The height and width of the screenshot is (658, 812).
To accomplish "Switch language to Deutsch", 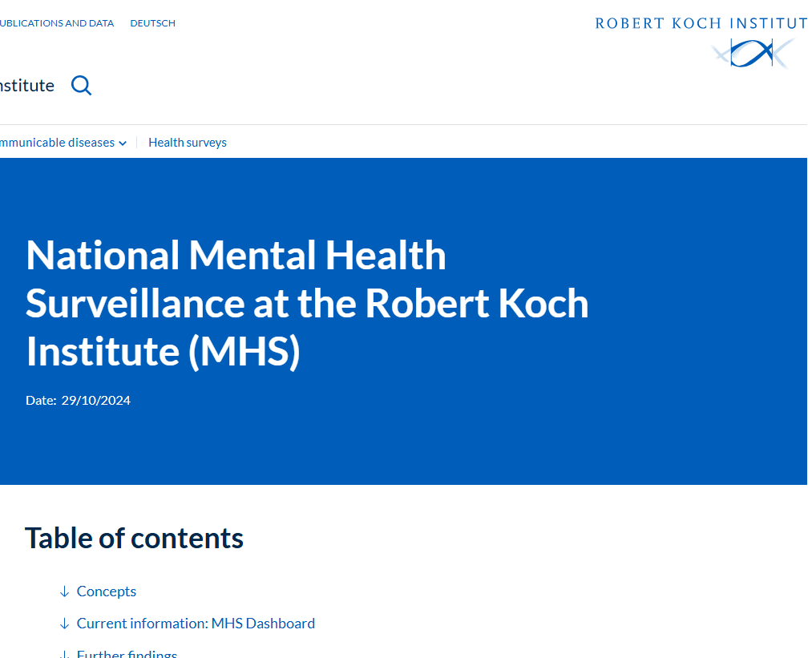I will pyautogui.click(x=153, y=23).
